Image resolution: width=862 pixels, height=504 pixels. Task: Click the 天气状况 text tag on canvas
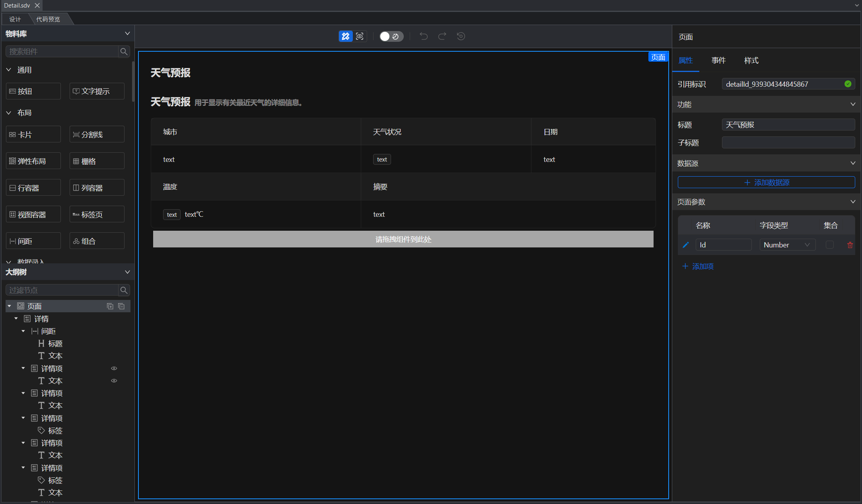coord(382,160)
